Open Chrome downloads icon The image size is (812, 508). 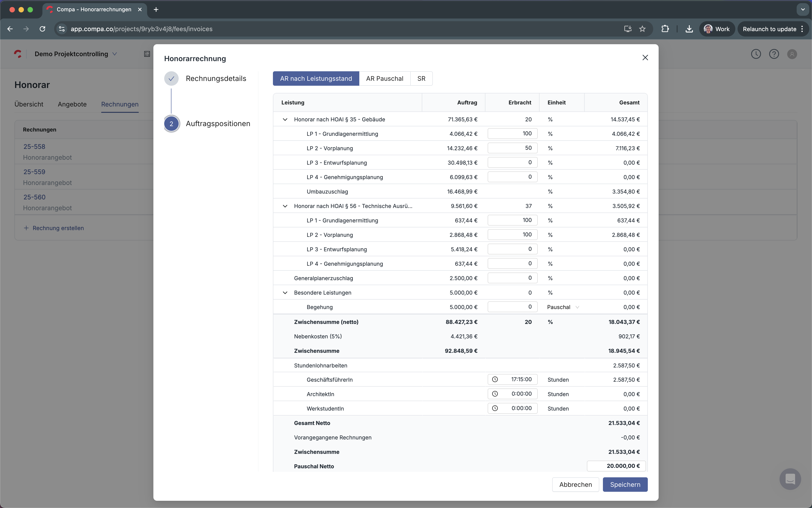(x=689, y=29)
